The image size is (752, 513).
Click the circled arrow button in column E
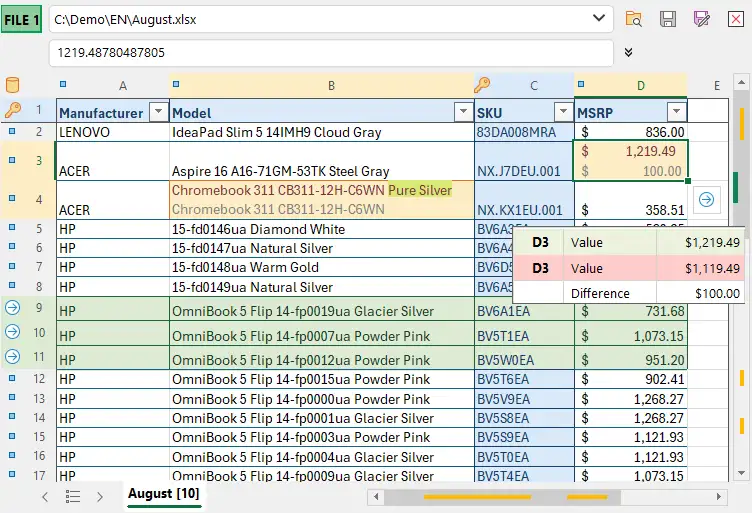coord(706,199)
